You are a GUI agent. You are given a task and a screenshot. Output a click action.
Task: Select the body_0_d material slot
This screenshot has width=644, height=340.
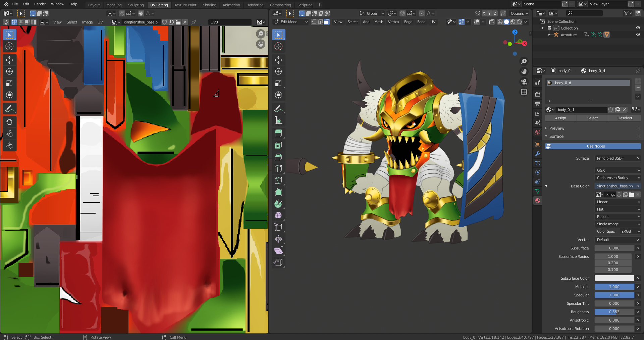[x=588, y=83]
